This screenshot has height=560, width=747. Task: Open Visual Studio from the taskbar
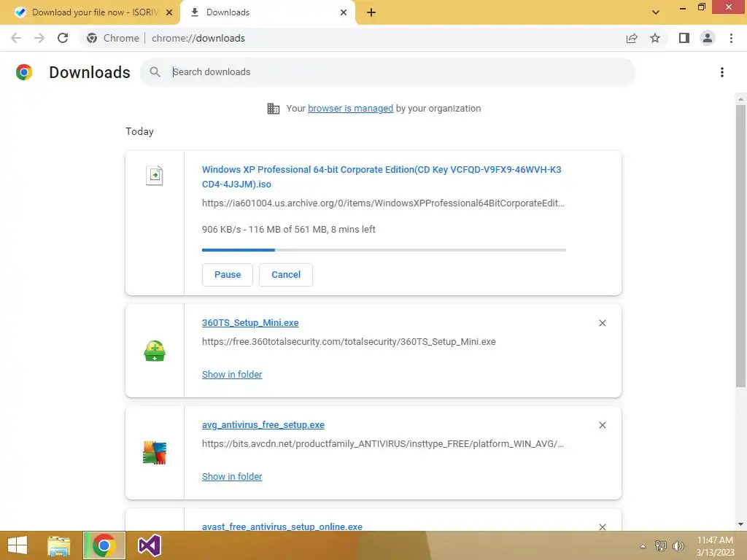149,545
